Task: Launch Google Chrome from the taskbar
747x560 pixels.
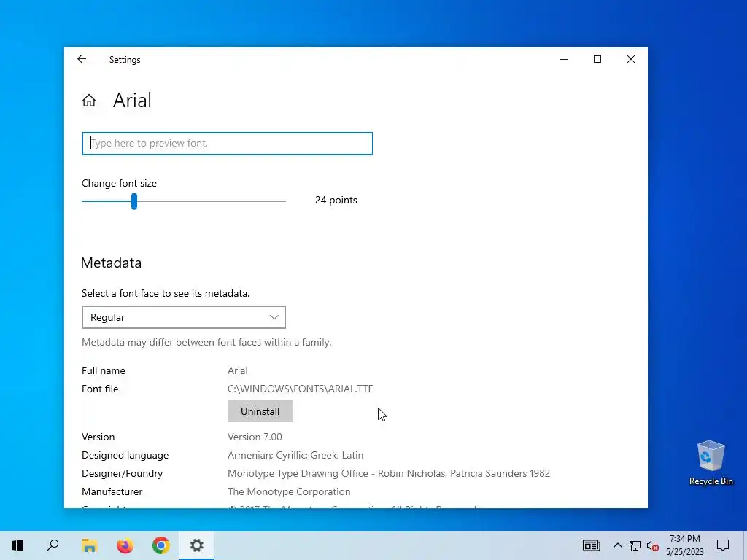Action: pos(161,545)
